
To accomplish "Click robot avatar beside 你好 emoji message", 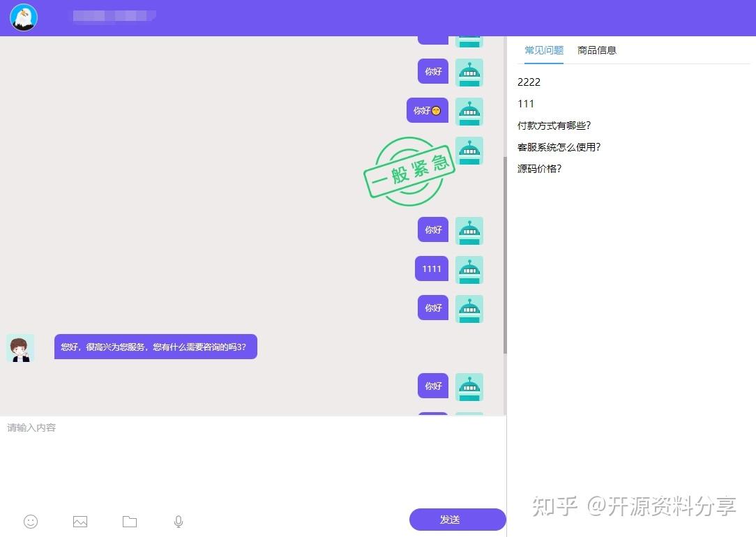I will click(x=469, y=112).
